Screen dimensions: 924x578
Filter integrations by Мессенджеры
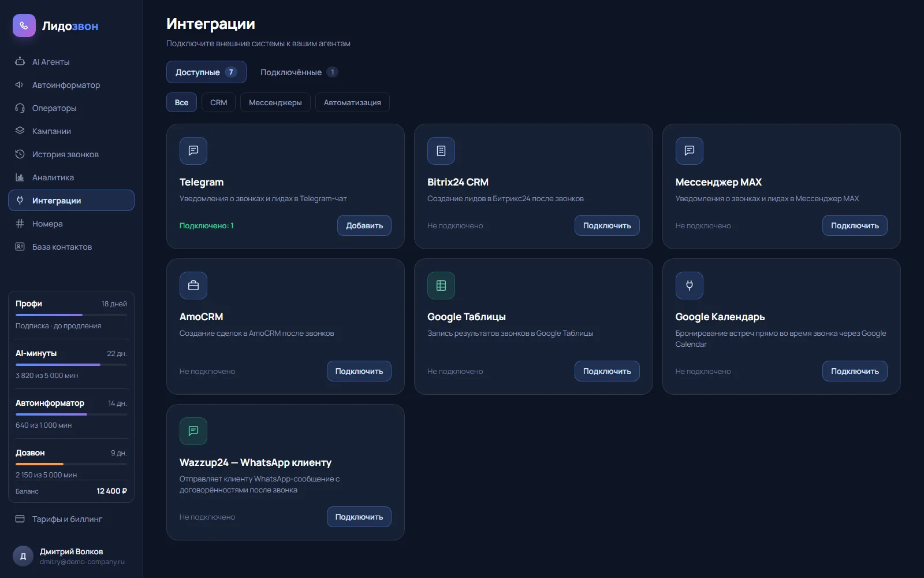[x=275, y=102]
